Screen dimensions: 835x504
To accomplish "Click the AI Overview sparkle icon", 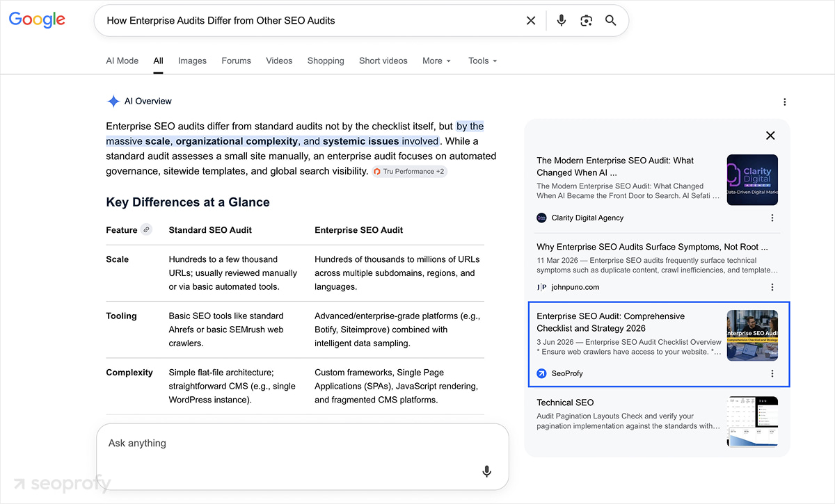I will 113,101.
